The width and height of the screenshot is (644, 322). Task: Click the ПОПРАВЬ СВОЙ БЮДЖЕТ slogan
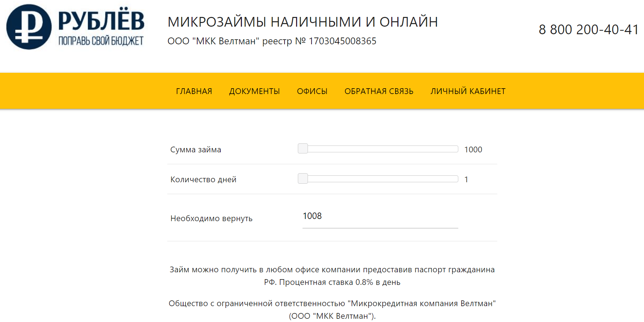tap(101, 41)
